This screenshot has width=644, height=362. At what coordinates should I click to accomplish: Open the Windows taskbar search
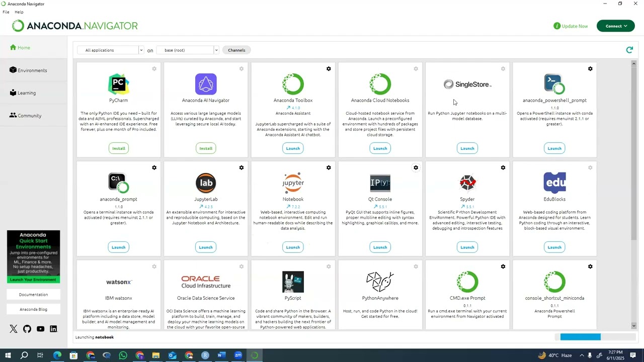tap(24, 355)
